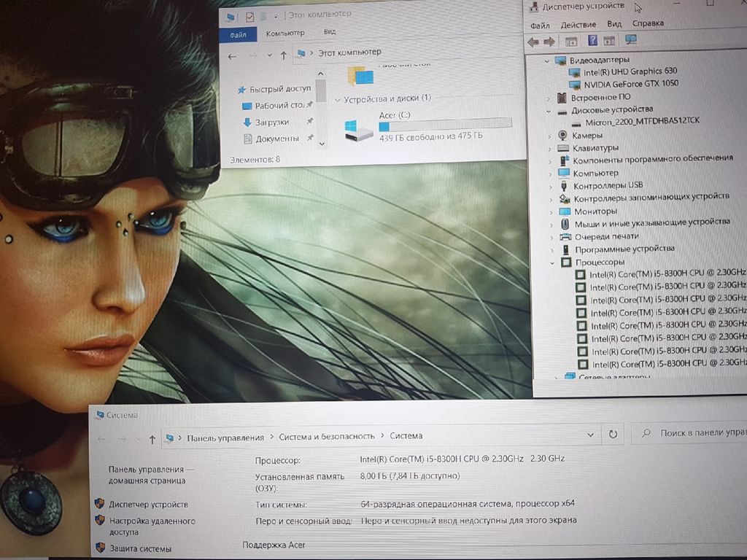
Task: Open the Acer (C:) drive icon
Action: (x=359, y=130)
